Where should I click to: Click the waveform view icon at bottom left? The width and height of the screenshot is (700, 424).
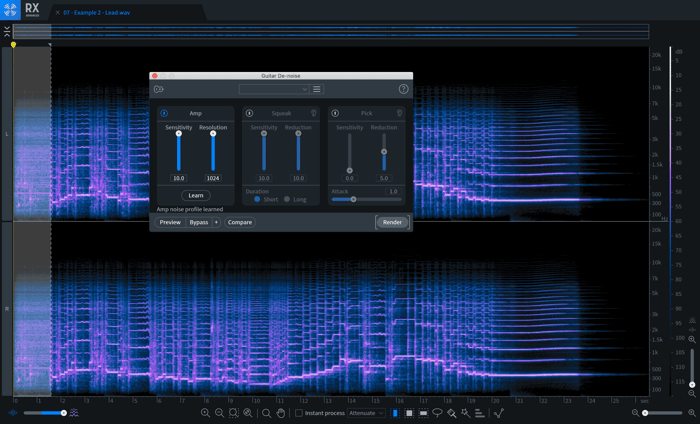(x=13, y=413)
